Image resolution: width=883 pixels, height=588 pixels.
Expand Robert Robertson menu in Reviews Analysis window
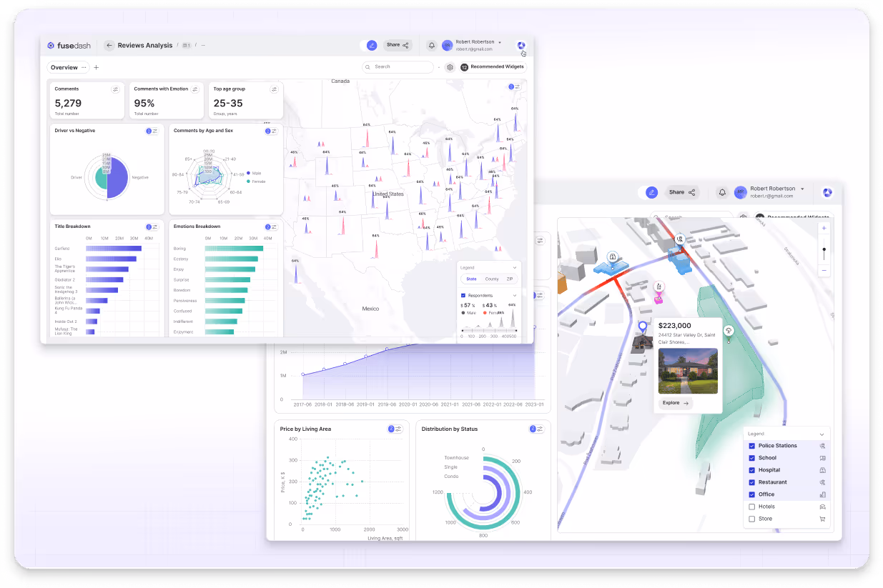[x=500, y=42]
